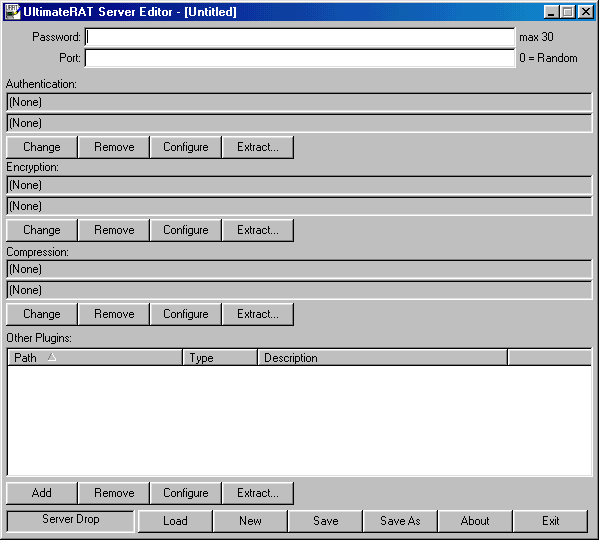Screen dimensions: 599x540
Task: Click the Save As button
Action: [400, 521]
